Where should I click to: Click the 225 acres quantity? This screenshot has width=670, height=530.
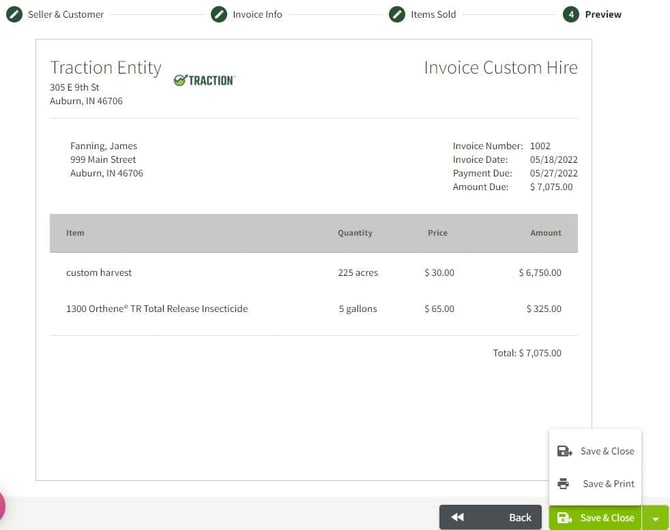(x=358, y=272)
